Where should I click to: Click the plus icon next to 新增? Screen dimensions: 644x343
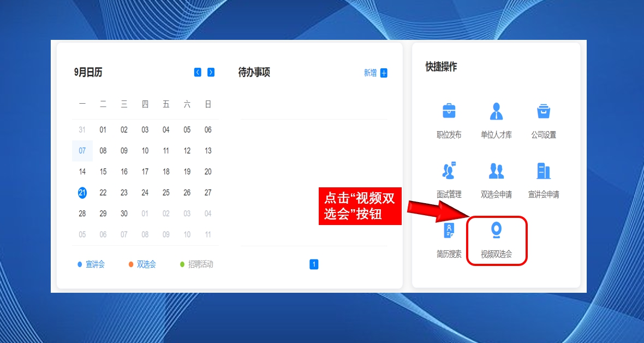point(384,73)
